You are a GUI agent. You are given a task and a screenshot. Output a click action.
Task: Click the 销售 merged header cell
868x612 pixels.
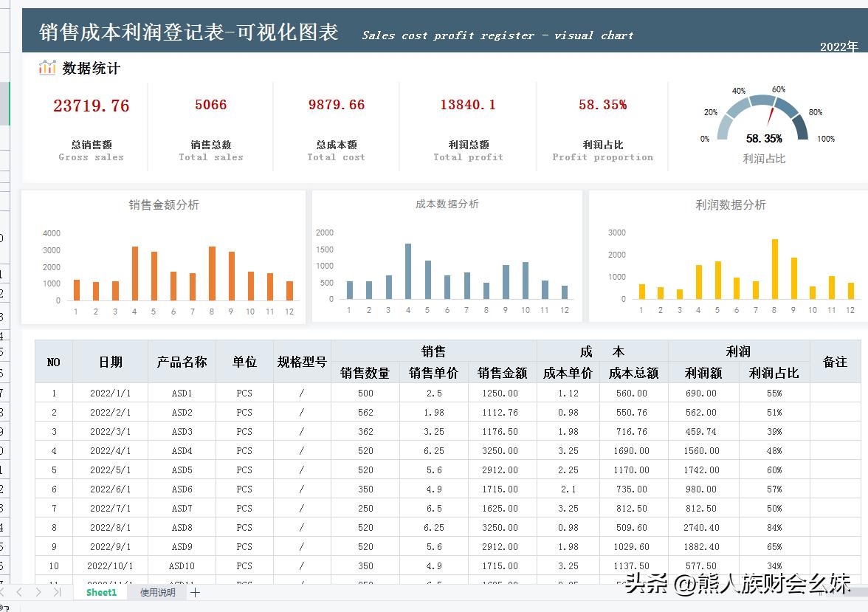pyautogui.click(x=433, y=351)
